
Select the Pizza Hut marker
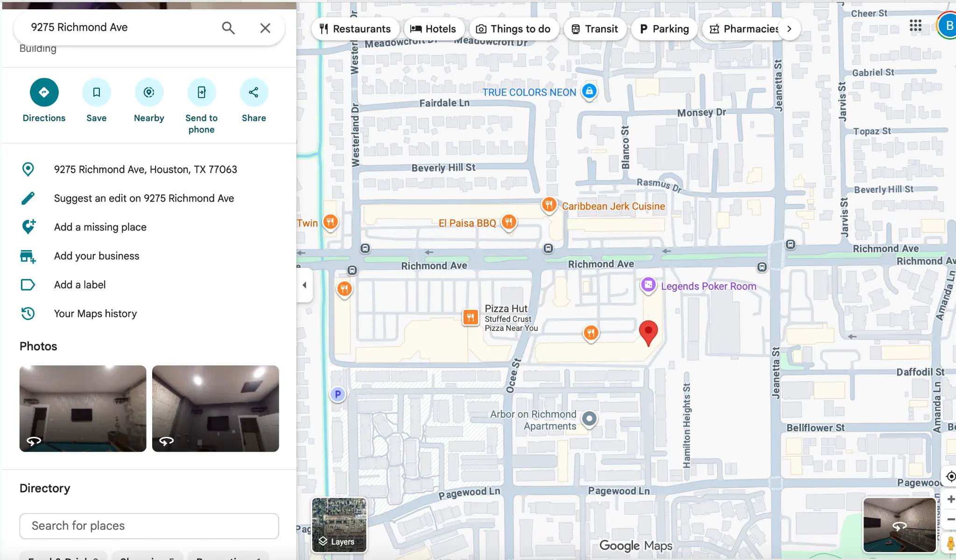[x=471, y=317]
